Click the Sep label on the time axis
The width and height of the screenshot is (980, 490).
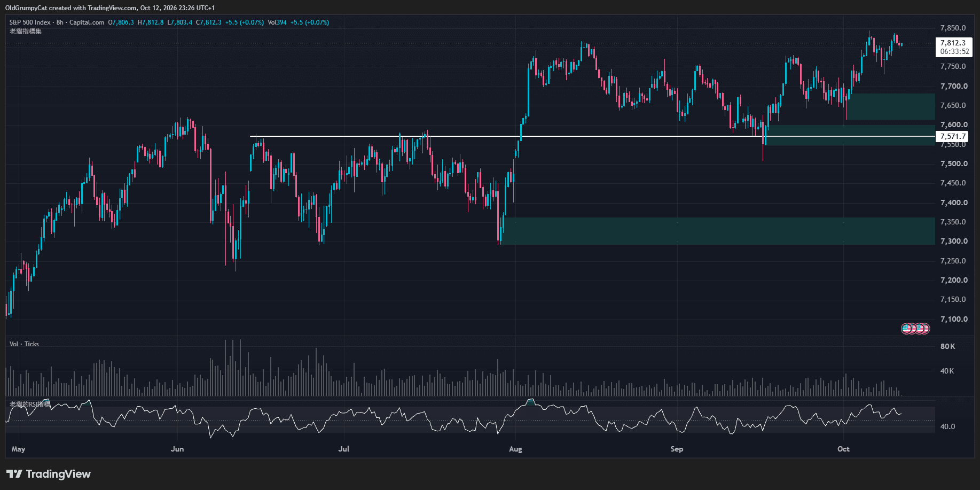[677, 449]
